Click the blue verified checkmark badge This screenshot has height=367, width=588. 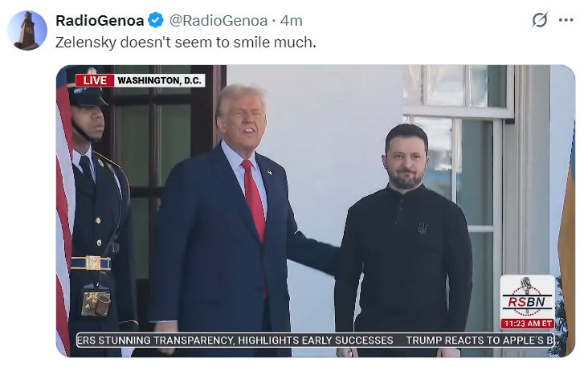tap(156, 20)
